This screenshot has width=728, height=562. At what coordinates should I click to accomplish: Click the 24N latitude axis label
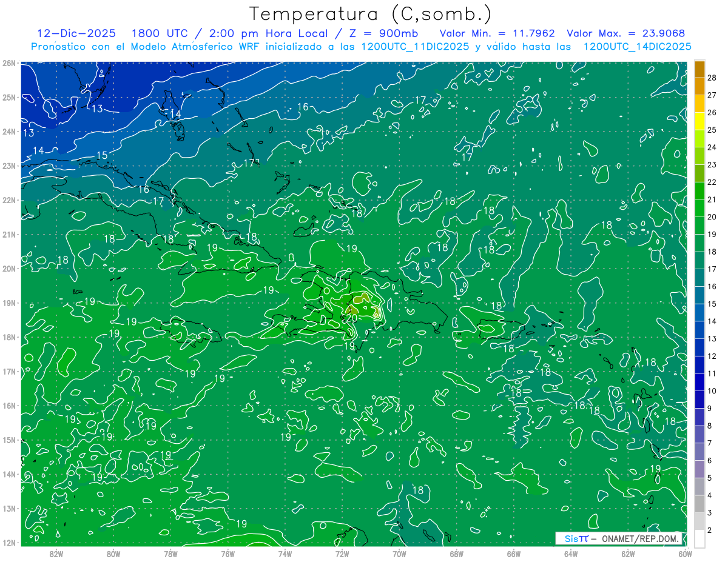pos(8,132)
